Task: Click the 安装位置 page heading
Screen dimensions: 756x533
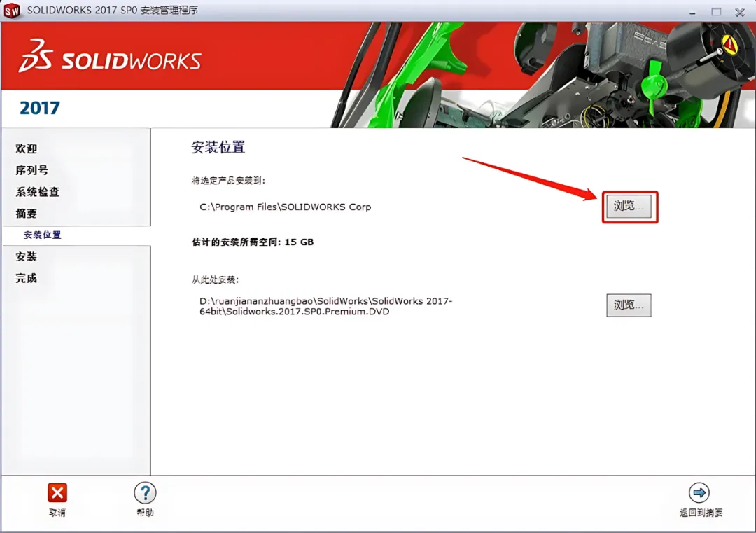Action: pyautogui.click(x=218, y=147)
